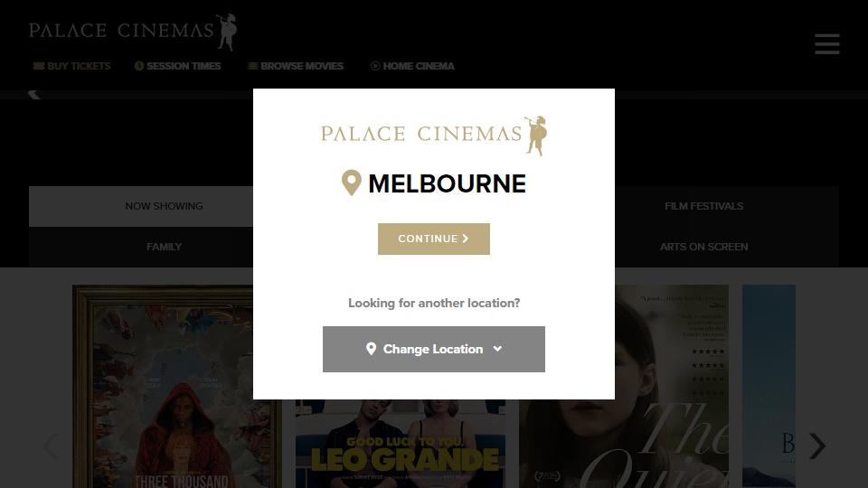Open the Leo Grande movie poster
Viewport: 868px width, 488px height.
[401, 444]
